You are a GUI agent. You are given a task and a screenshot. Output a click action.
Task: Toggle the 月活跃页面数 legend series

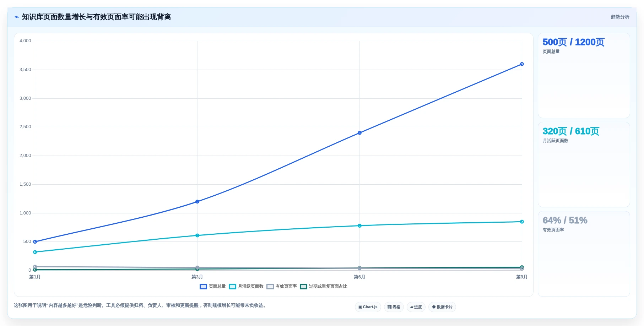click(x=246, y=287)
